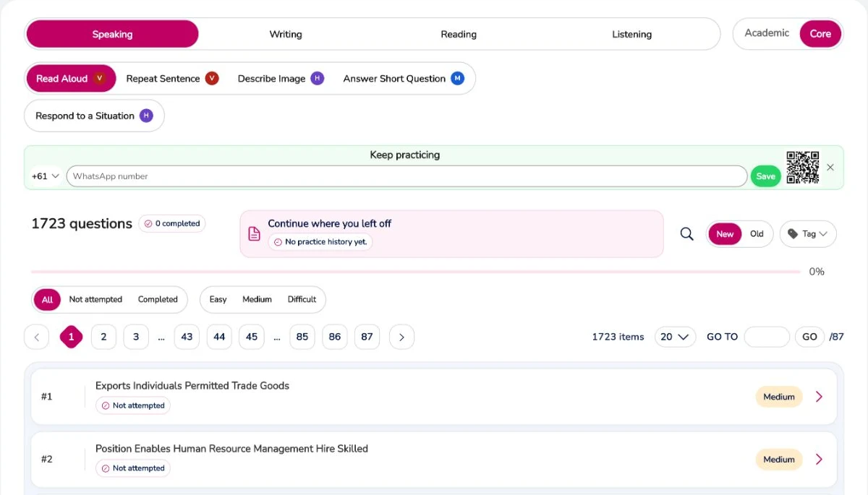
Task: Open the 20 items per page dropdown
Action: coord(675,337)
